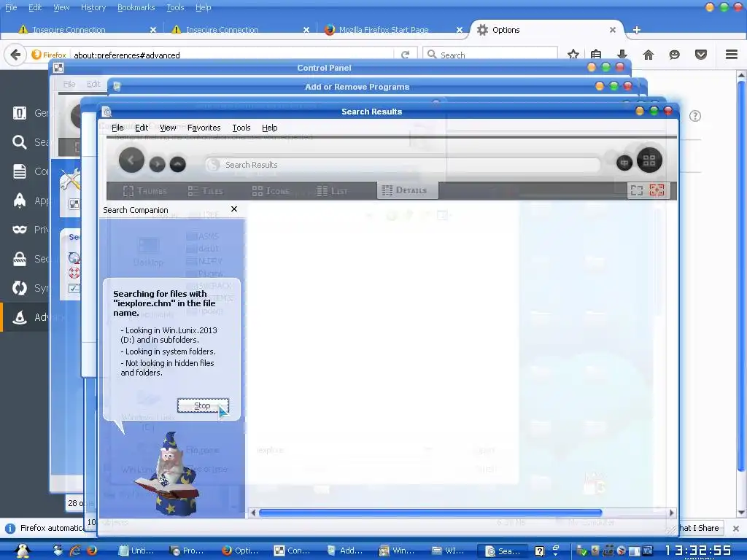Click the red bracket zoom icon
Screen dimensions: 747x560
657,190
